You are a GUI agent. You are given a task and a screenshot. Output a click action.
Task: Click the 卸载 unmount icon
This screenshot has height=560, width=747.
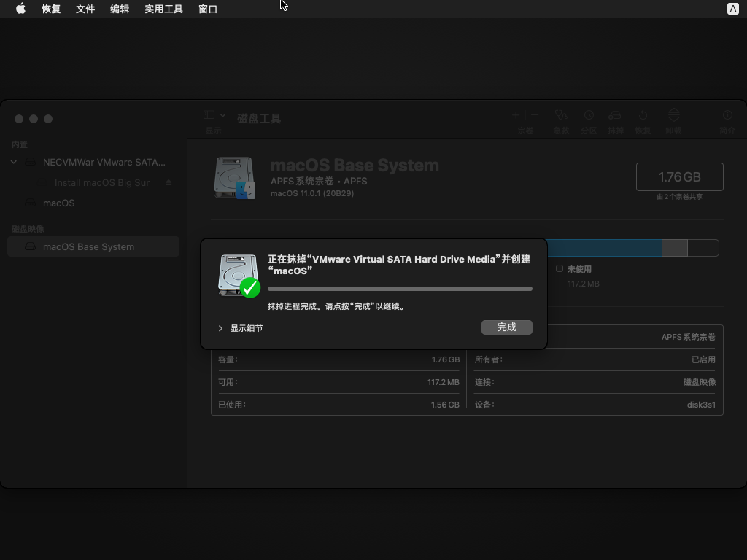pos(673,114)
